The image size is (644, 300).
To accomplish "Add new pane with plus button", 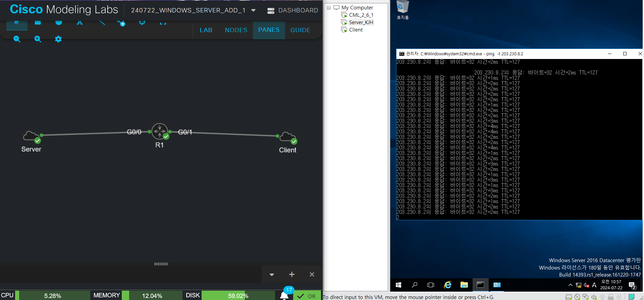I will click(x=292, y=275).
